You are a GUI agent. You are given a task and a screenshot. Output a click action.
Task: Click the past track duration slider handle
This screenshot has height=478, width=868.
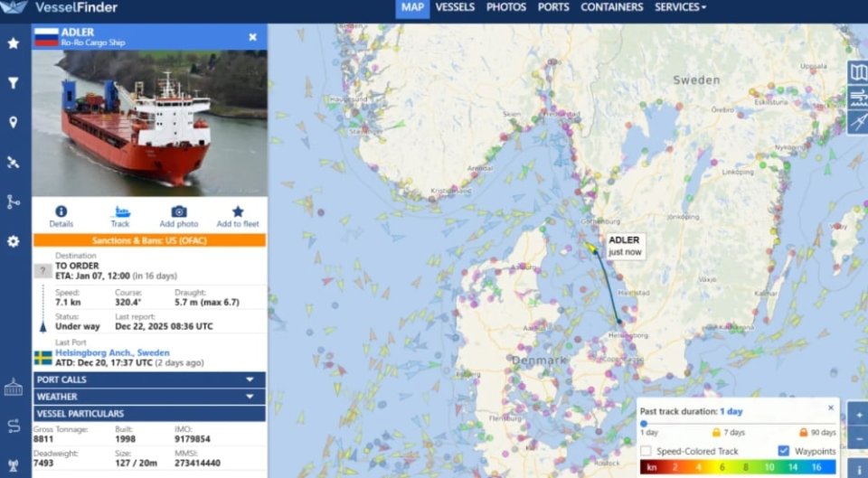[644, 423]
